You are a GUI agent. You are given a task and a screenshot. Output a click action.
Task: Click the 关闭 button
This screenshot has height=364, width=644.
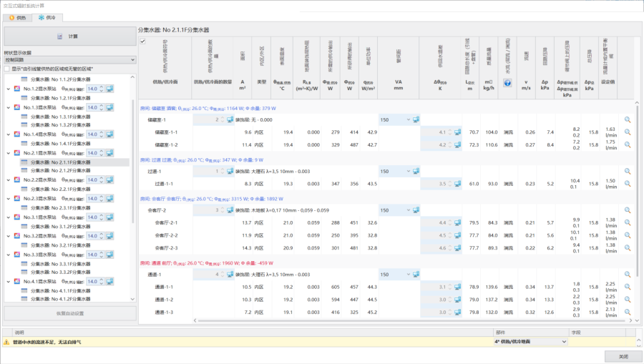[x=623, y=356]
